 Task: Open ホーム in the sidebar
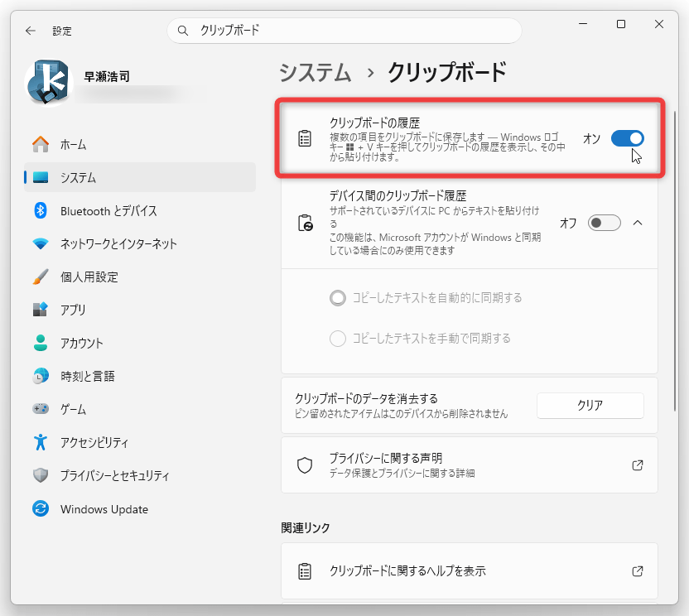coord(140,144)
